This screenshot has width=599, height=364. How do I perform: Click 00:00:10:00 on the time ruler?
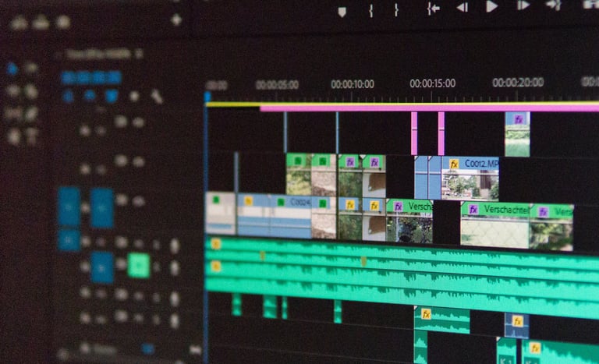tap(353, 84)
